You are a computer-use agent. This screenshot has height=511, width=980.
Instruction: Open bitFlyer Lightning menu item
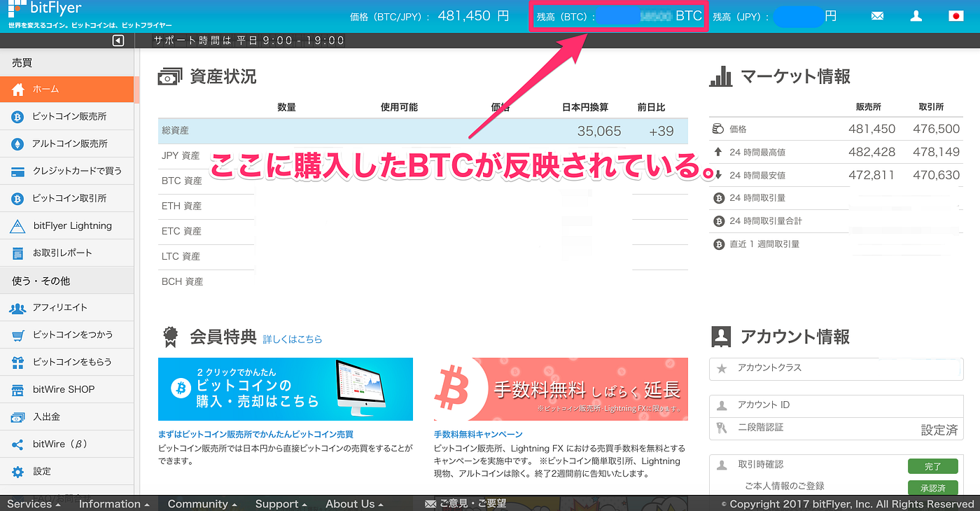pos(66,225)
